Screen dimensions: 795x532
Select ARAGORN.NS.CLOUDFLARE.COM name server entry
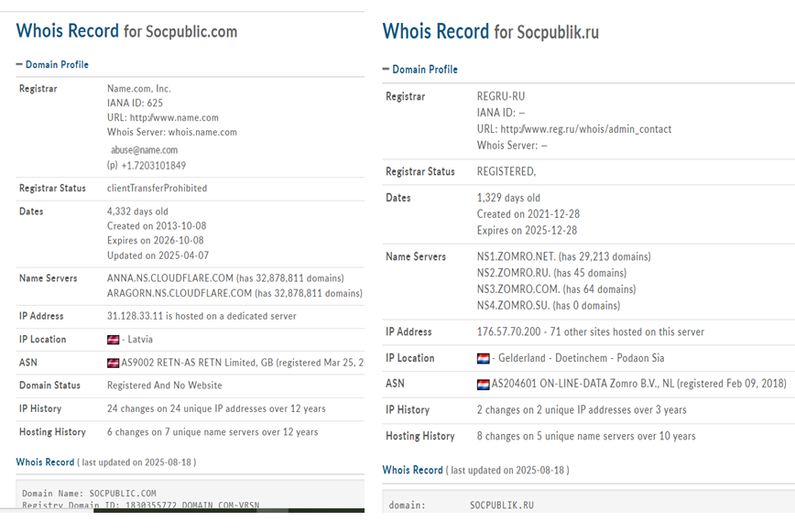pyautogui.click(x=234, y=293)
